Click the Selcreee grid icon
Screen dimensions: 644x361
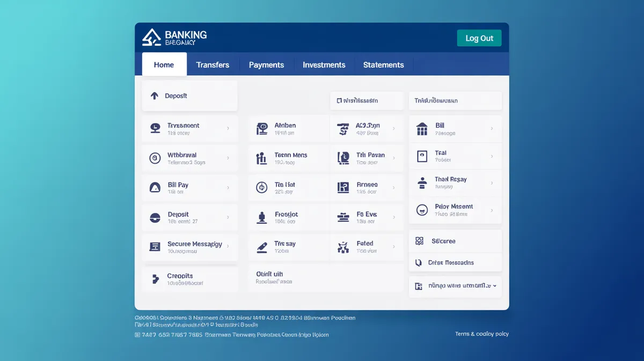pos(419,241)
